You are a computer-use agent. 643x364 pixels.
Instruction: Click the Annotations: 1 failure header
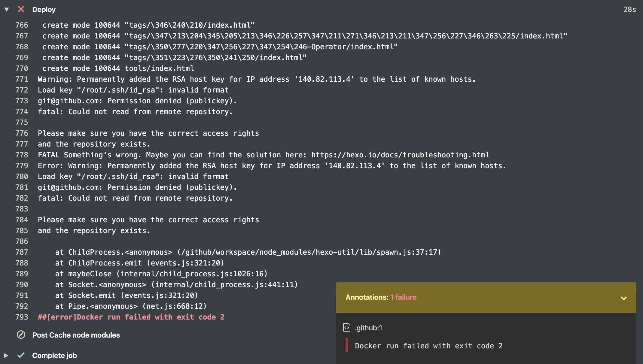(381, 297)
